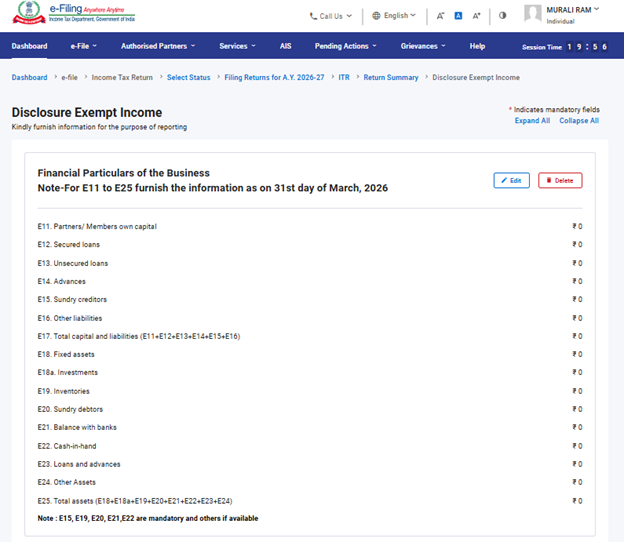This screenshot has width=624, height=542.
Task: Click E22. Cash-in-hand label
Action: coord(67,446)
